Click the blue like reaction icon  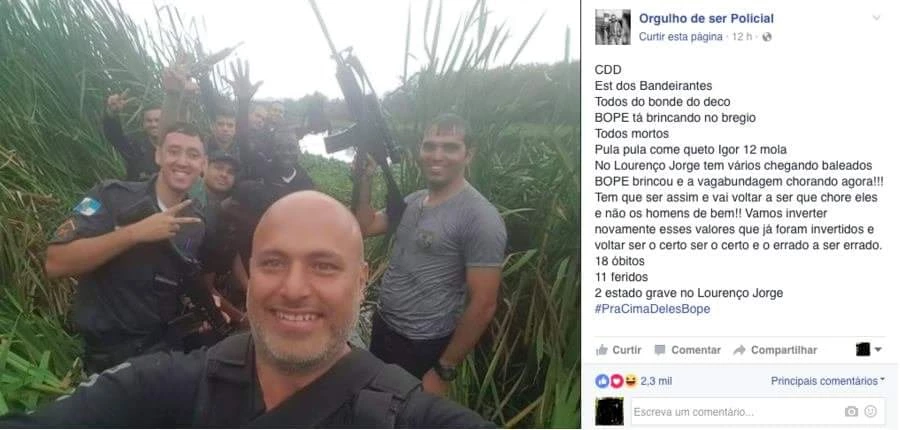pyautogui.click(x=602, y=381)
